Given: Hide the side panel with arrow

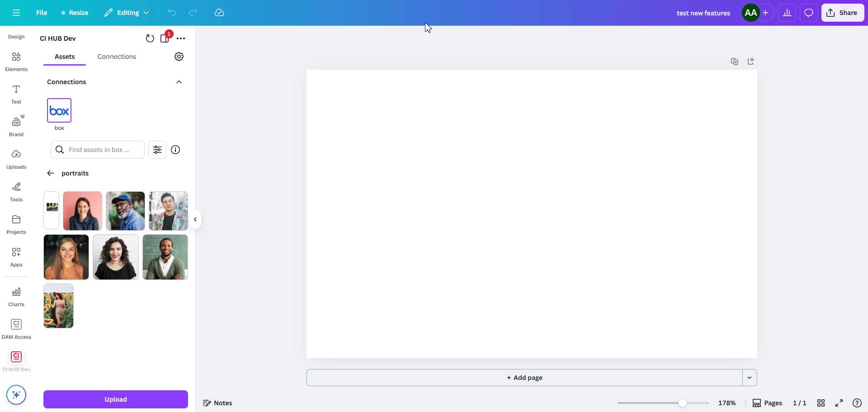Looking at the screenshot, I should click(195, 219).
